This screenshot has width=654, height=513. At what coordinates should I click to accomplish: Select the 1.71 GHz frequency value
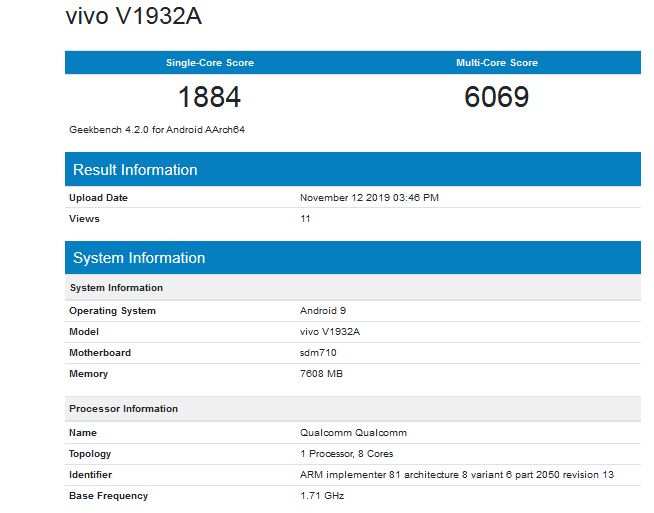click(x=322, y=495)
